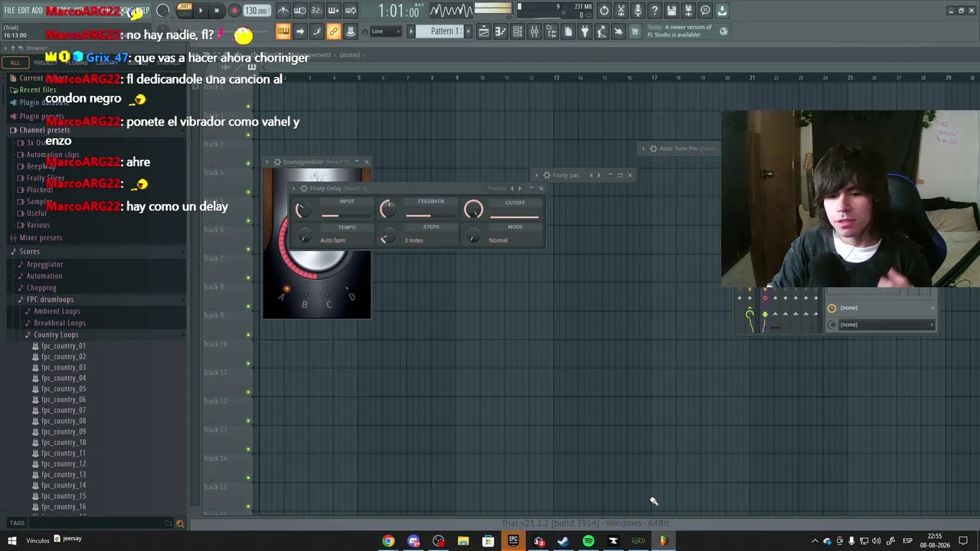The height and width of the screenshot is (551, 980).
Task: Open the audio editor scissors icon
Action: 621,11
